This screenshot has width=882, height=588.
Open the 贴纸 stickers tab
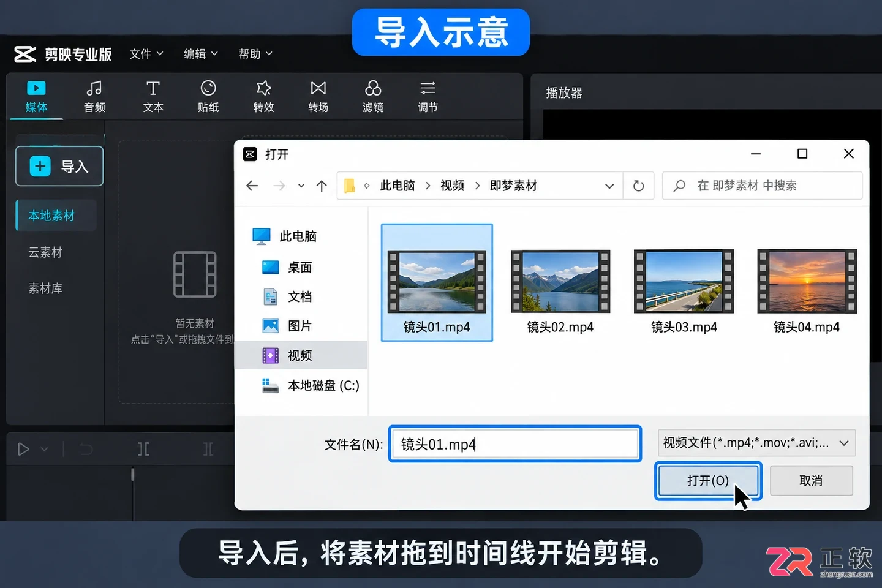[x=208, y=97]
